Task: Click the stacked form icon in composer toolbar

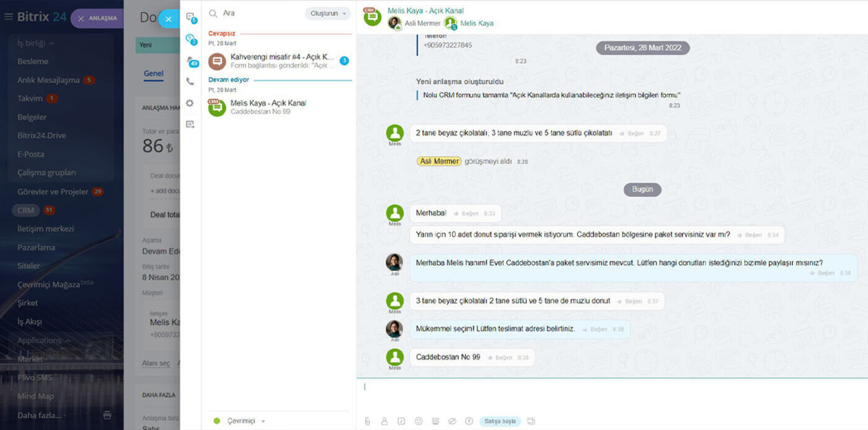Action: tap(435, 421)
